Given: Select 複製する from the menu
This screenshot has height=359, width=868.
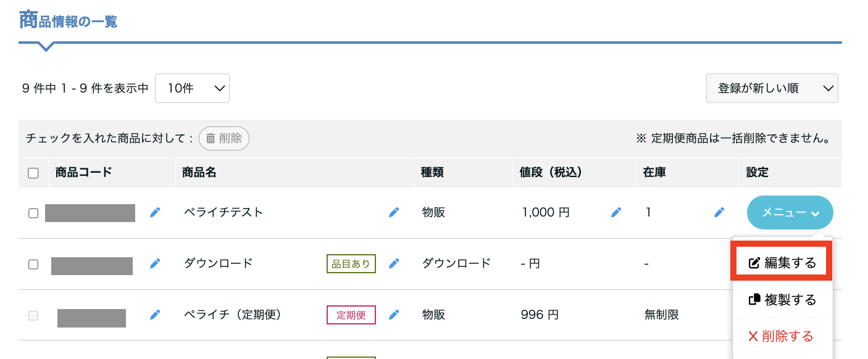Looking at the screenshot, I should [782, 300].
